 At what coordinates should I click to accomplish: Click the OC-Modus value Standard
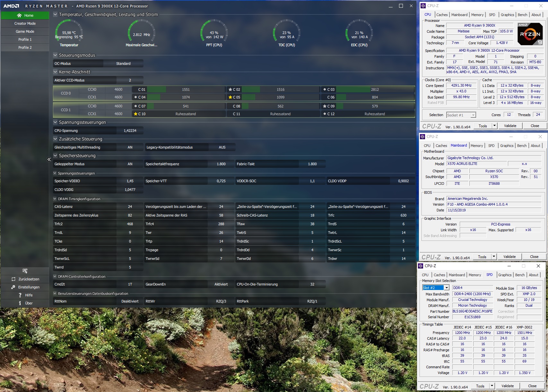point(123,64)
